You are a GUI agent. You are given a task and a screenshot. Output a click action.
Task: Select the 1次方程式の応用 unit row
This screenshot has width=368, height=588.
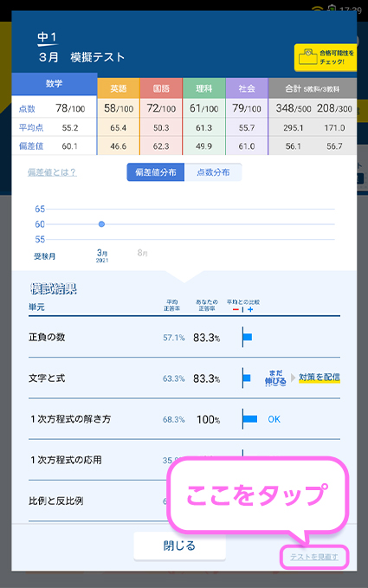click(184, 460)
